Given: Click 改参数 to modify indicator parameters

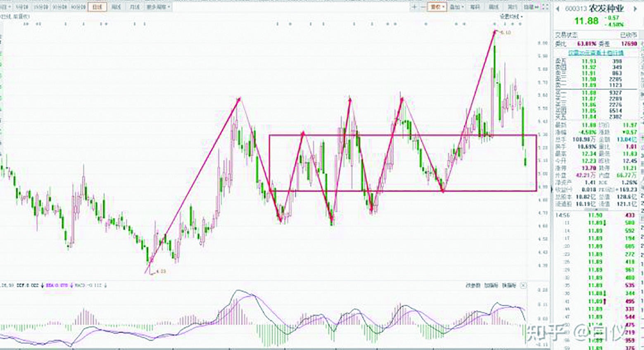Looking at the screenshot, I should coord(473,285).
